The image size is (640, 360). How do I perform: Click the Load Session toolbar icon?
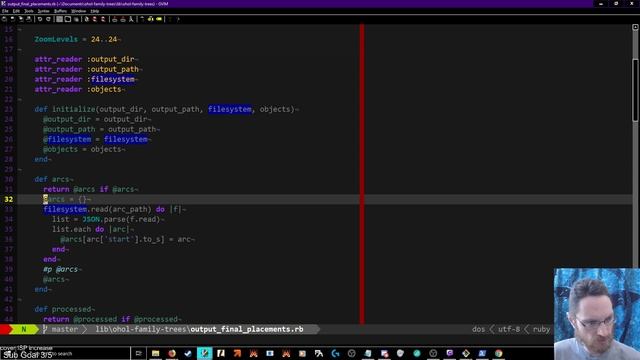[x=115, y=19]
